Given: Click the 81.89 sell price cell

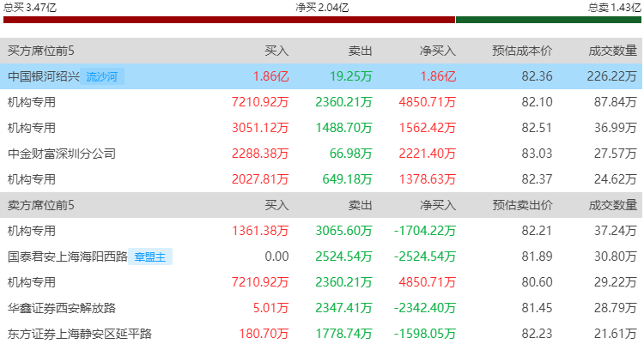Looking at the screenshot, I should click(x=537, y=256).
